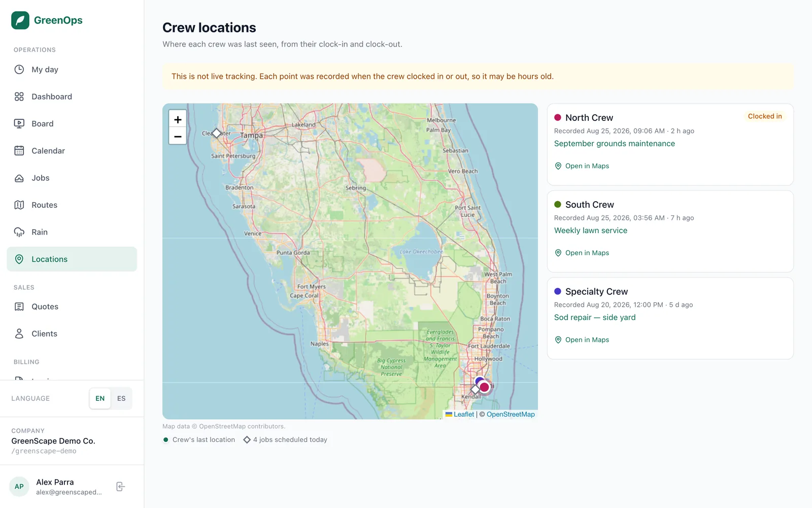Click the AP user avatar
Screen dimensions: 812x508
point(19,487)
